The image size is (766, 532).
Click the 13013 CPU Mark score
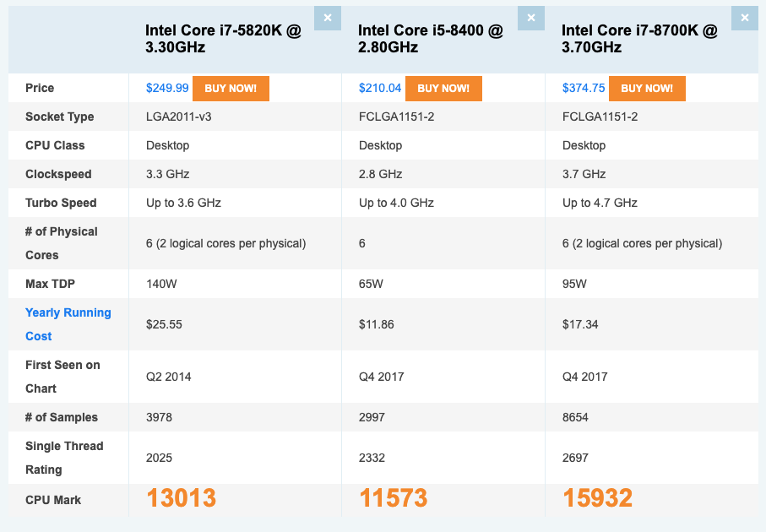[x=182, y=498]
